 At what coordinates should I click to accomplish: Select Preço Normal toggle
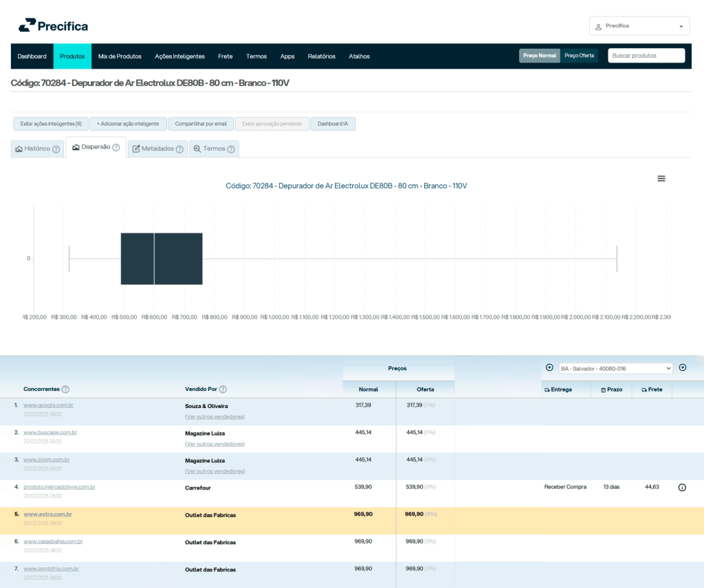pyautogui.click(x=539, y=56)
